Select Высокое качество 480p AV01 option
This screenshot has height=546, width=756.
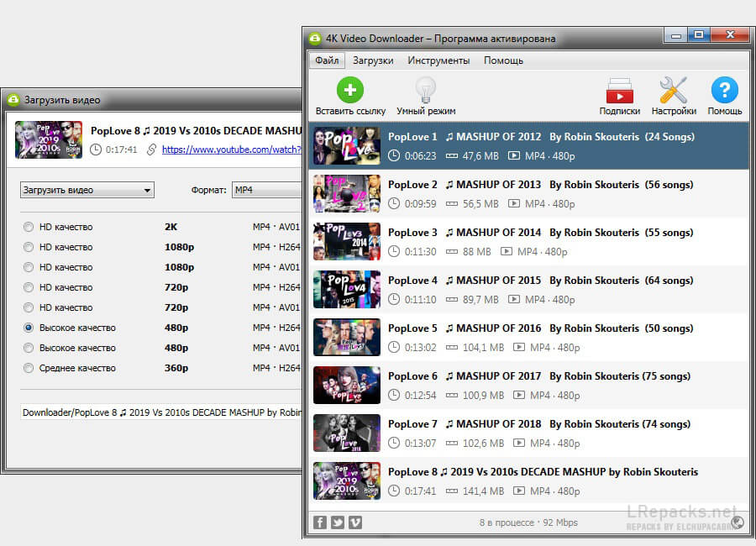29,348
